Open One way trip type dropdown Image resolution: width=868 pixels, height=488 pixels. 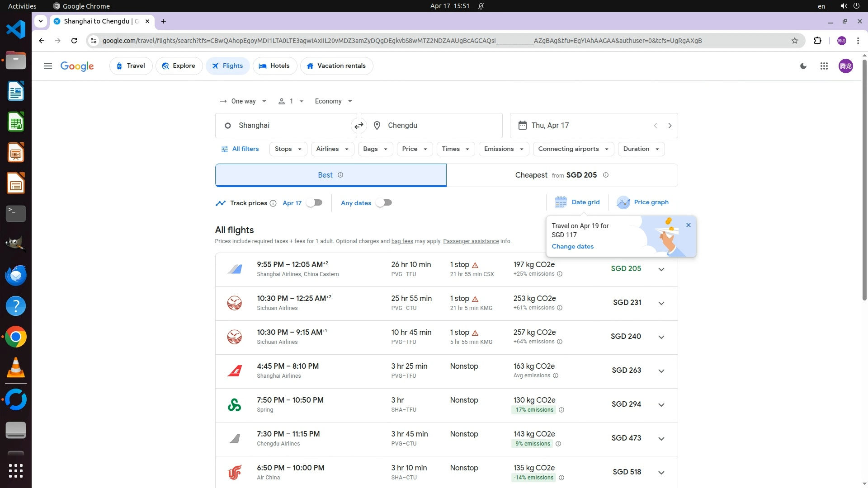(243, 101)
